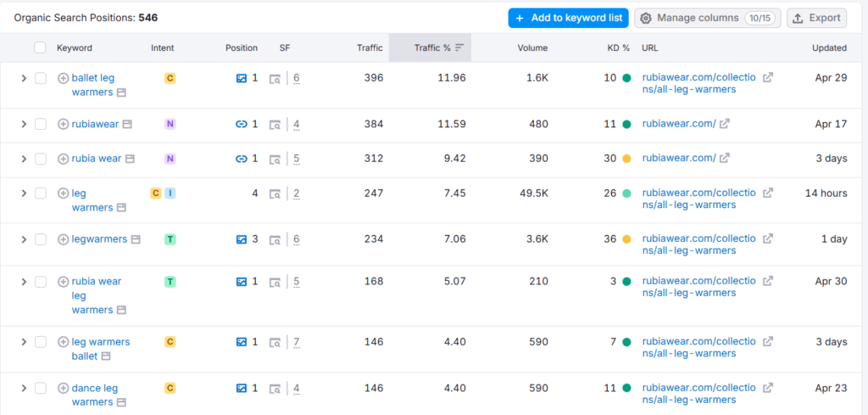Check the 'dance leg warmers' row checkbox
868x415 pixels.
click(41, 388)
